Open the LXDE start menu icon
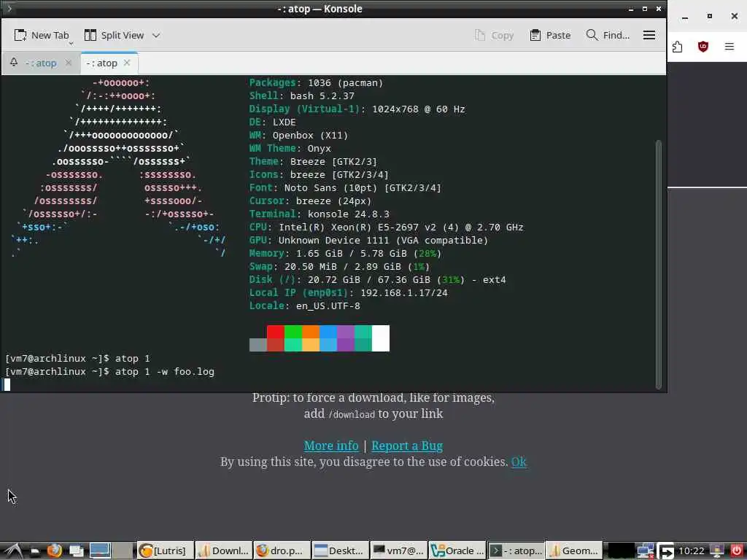The width and height of the screenshot is (747, 560). tap(13, 551)
